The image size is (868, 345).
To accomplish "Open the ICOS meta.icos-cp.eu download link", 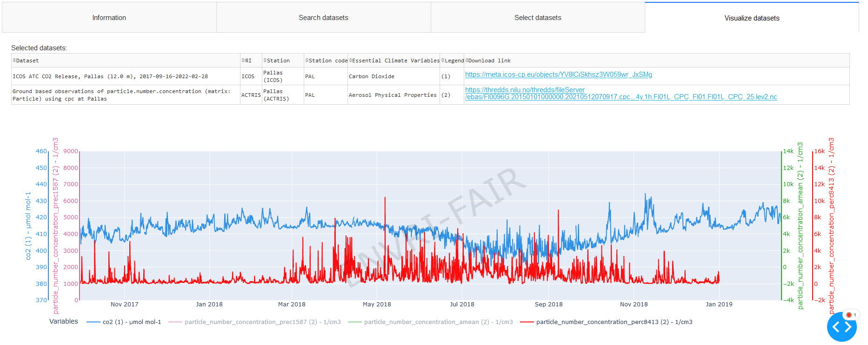I will click(558, 74).
